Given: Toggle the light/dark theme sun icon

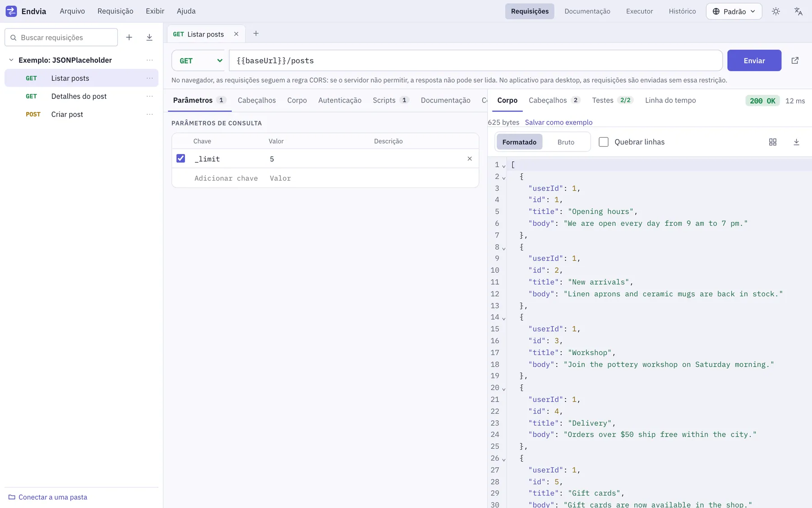Looking at the screenshot, I should 776,11.
